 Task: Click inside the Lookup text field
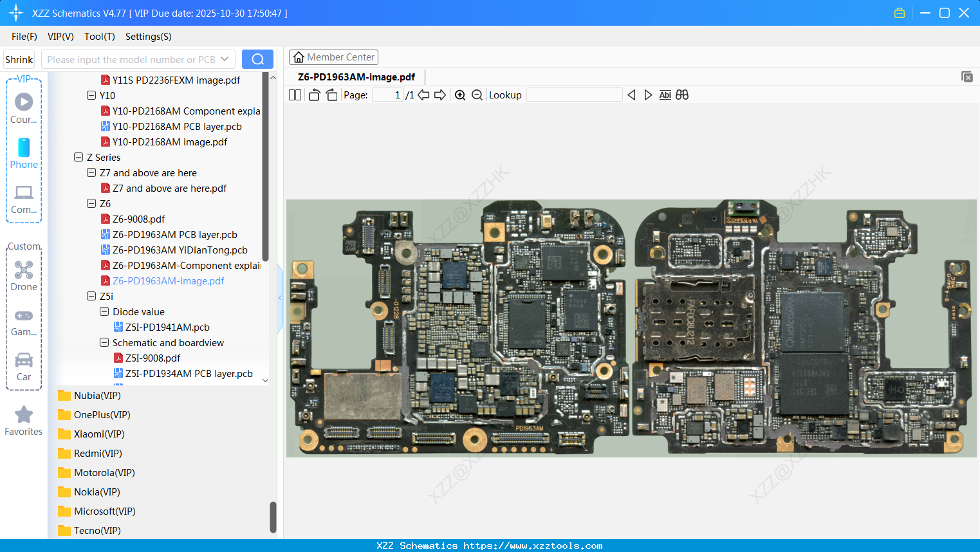(x=574, y=95)
